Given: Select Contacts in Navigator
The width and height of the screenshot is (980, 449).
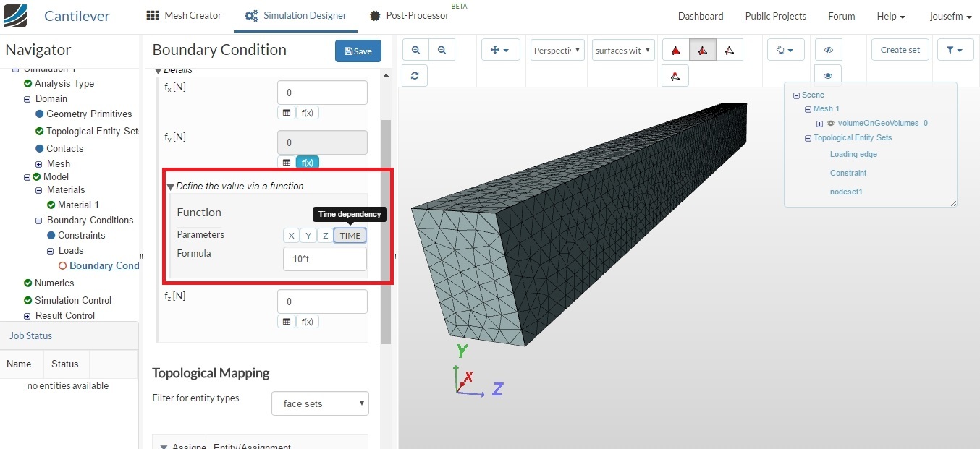Looking at the screenshot, I should pos(65,148).
